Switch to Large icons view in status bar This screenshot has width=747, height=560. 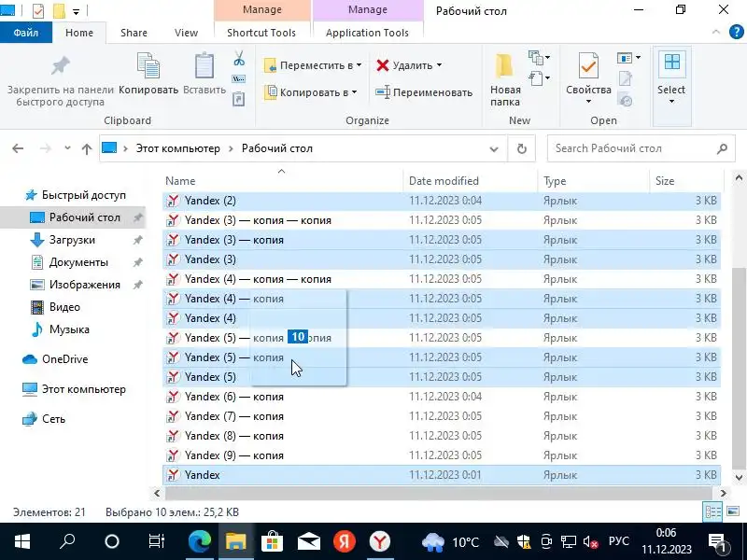tap(733, 512)
